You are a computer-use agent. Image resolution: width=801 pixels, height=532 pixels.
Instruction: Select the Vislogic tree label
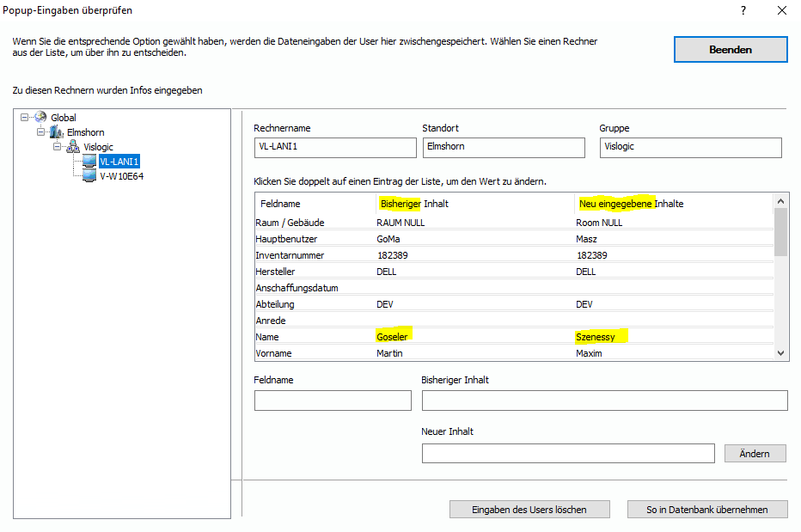point(98,147)
